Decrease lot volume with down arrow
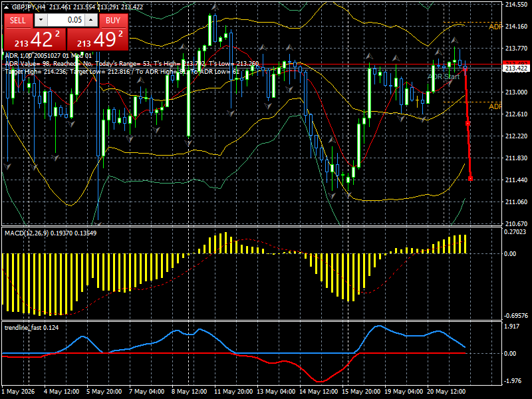Viewport: 532px width, 399px height. pyautogui.click(x=41, y=21)
